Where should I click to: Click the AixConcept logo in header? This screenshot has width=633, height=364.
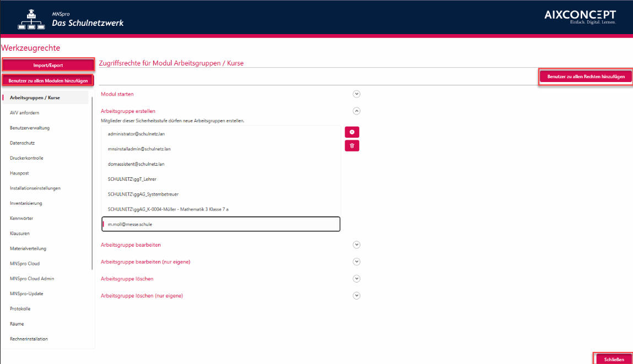(x=580, y=17)
